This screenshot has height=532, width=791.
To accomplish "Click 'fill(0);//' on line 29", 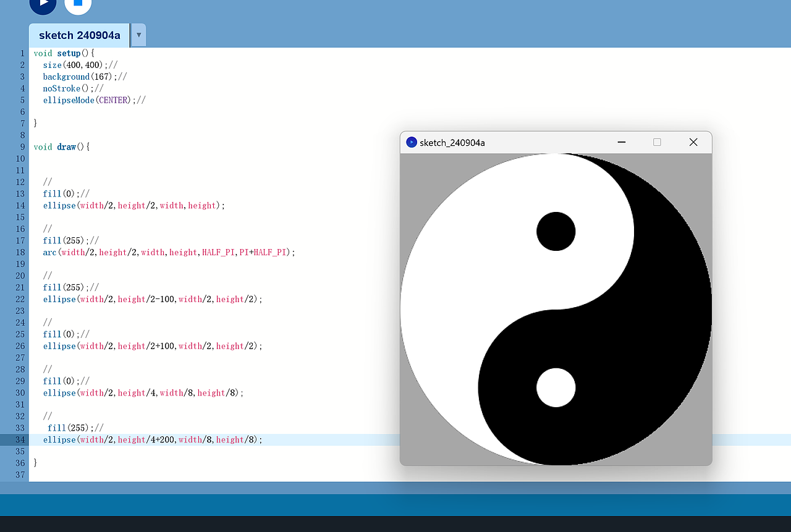I will click(x=66, y=382).
